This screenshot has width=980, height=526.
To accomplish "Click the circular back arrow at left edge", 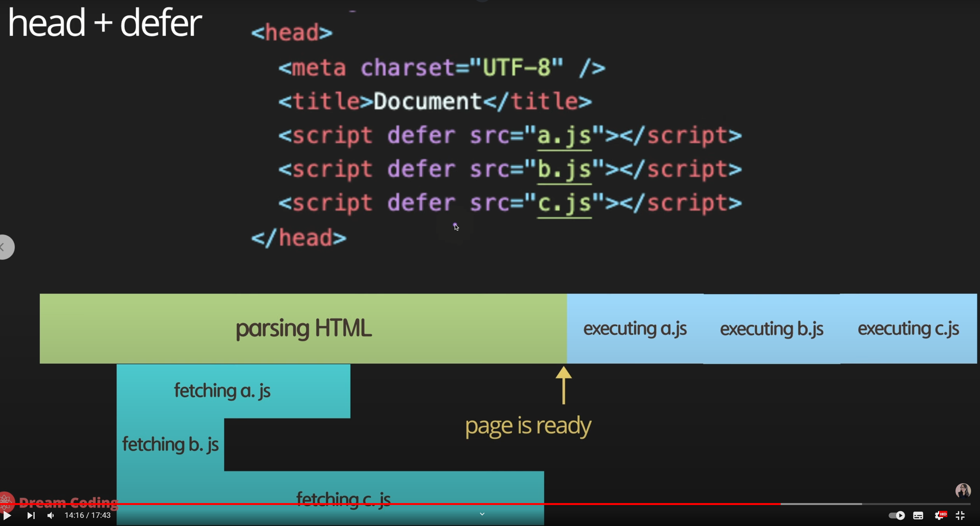I will pyautogui.click(x=5, y=247).
